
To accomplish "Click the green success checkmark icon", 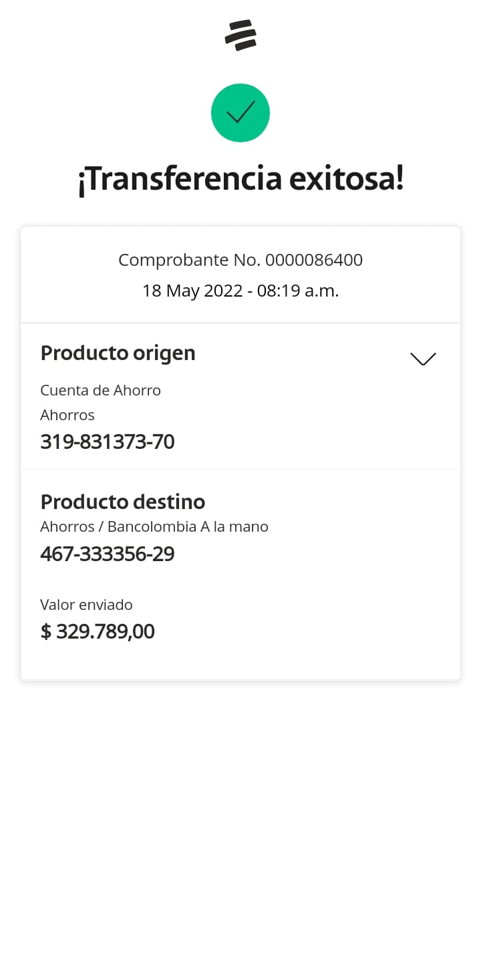I will pyautogui.click(x=240, y=113).
